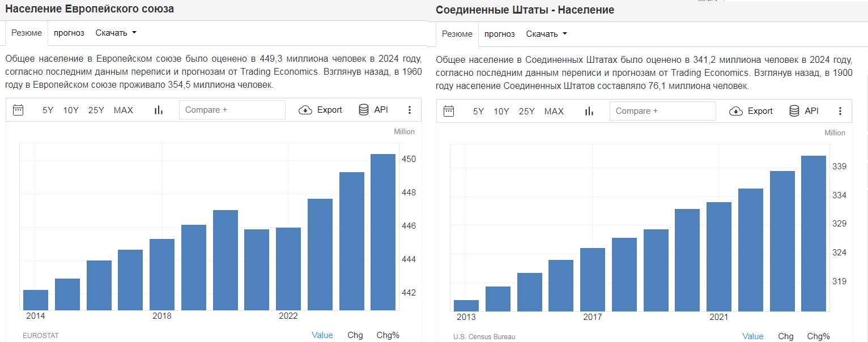Open API database icon on EU chart
Viewport: 868px width, 342px height.
click(364, 110)
